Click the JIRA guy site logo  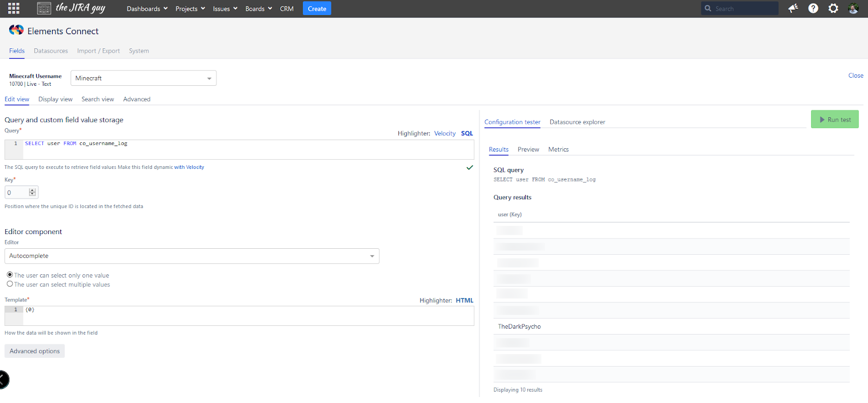click(71, 8)
